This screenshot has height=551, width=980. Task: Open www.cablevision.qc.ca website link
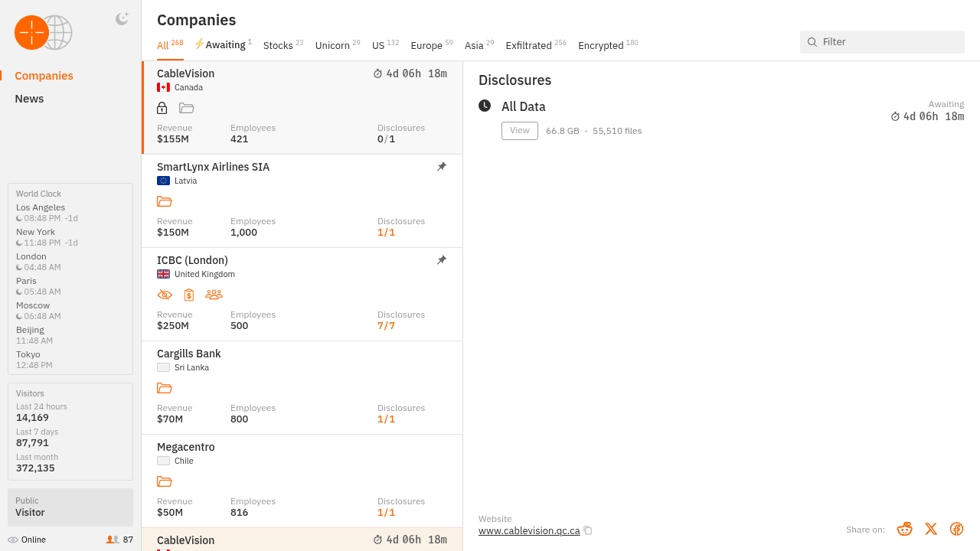click(529, 530)
